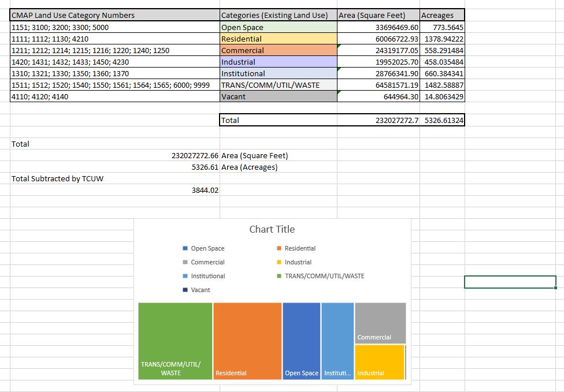Click the Industrial legend entry in chart
The width and height of the screenshot is (564, 392).
pos(298,262)
